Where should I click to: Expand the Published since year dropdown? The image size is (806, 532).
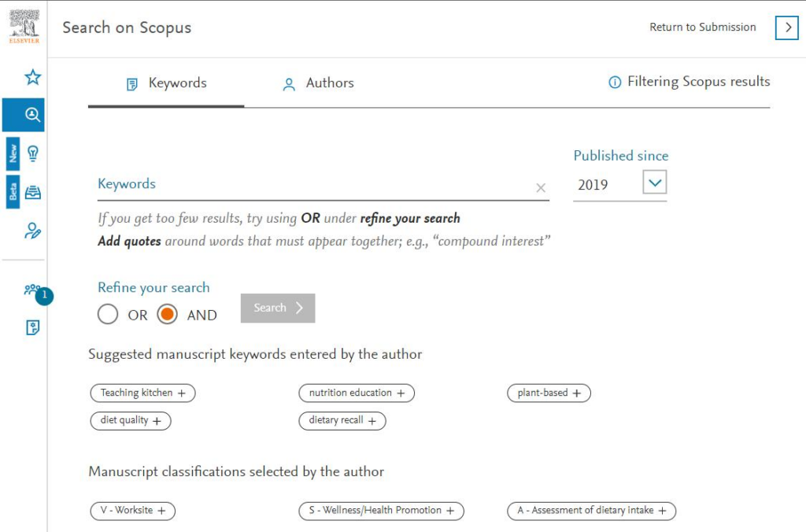[654, 183]
